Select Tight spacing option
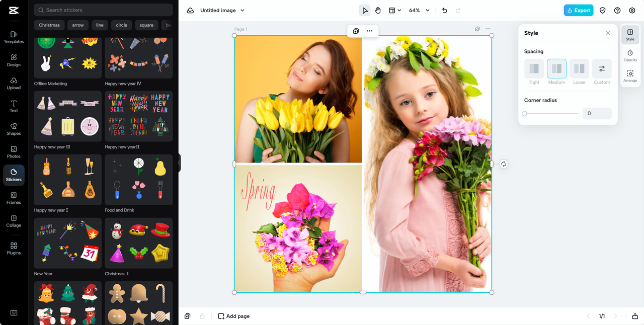The height and width of the screenshot is (325, 644). click(534, 68)
